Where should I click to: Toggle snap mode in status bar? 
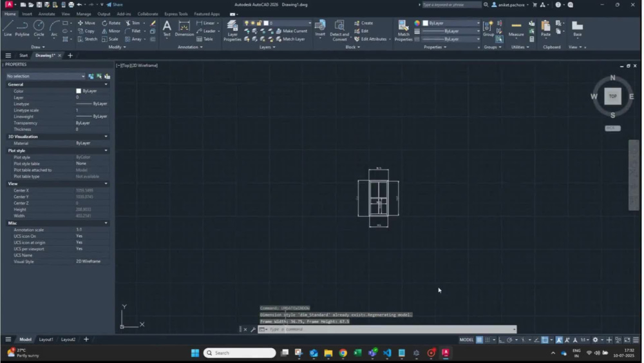488,340
